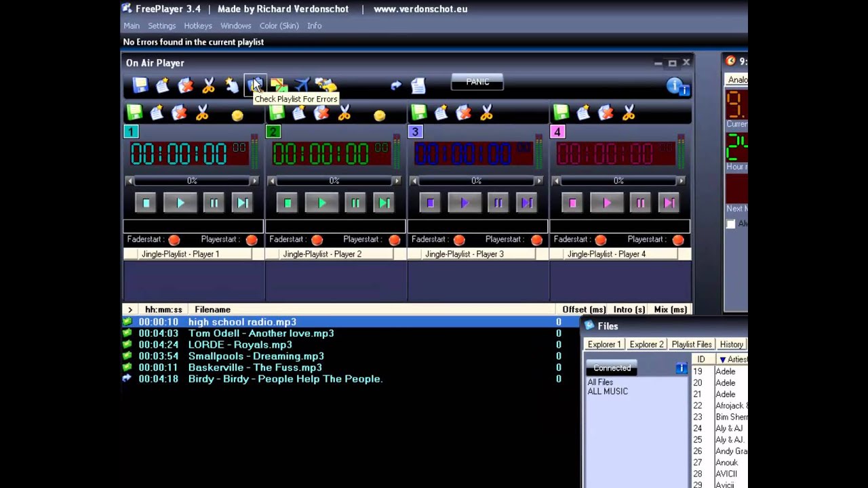Click Player 3 progress slider at 0%

click(x=477, y=181)
